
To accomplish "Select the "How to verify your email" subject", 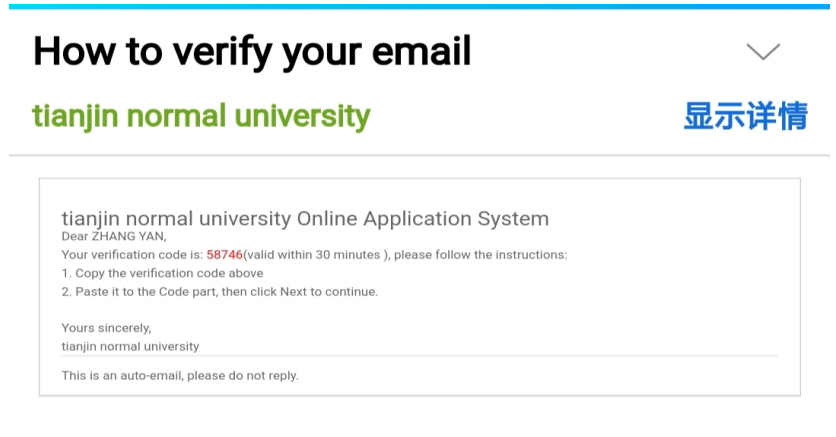I will 252,52.
